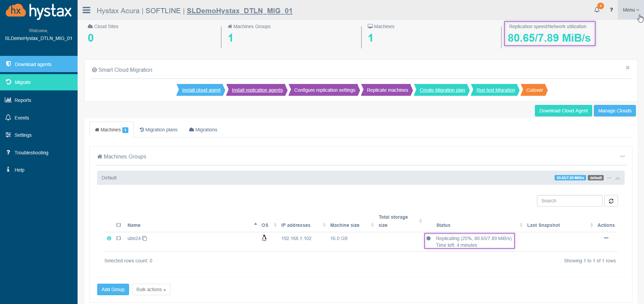Viewport: 644px width, 304px height.
Task: Open notifications bell with badge
Action: [x=597, y=10]
